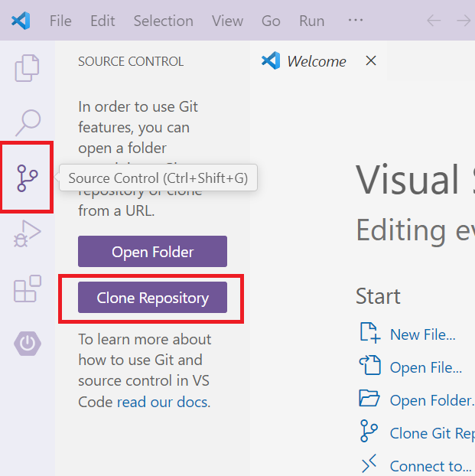Expand the overflow menu ellipsis

tap(356, 21)
